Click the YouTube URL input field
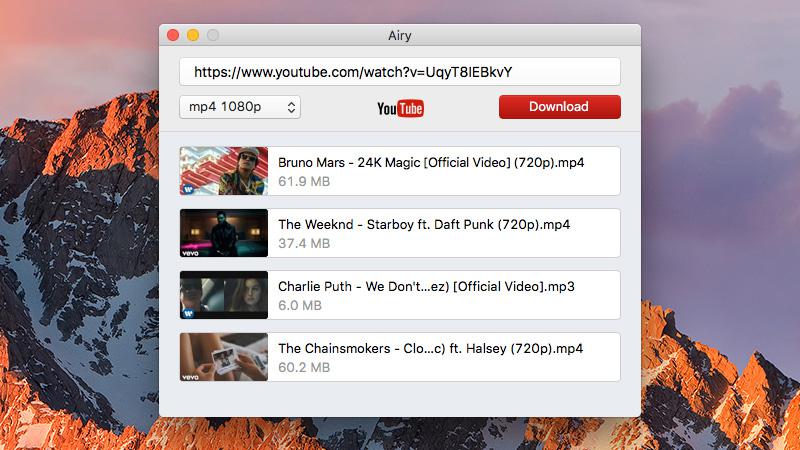Image resolution: width=800 pixels, height=450 pixels. (399, 72)
